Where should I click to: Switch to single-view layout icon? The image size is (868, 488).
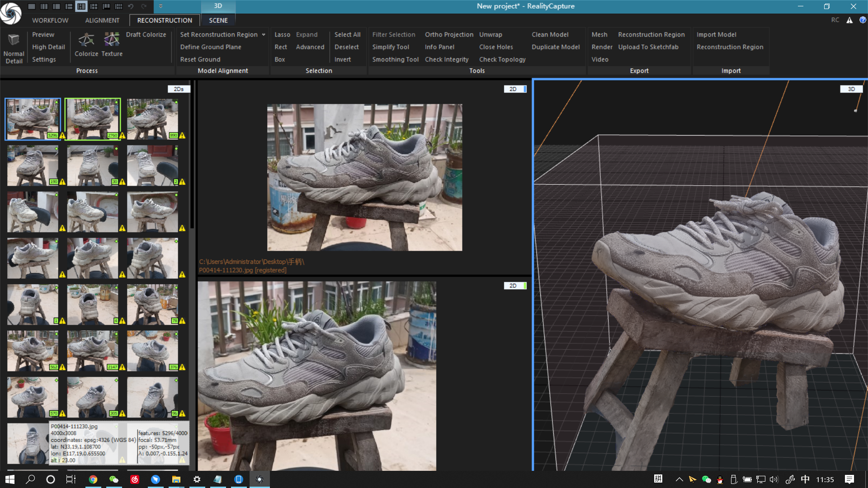32,6
